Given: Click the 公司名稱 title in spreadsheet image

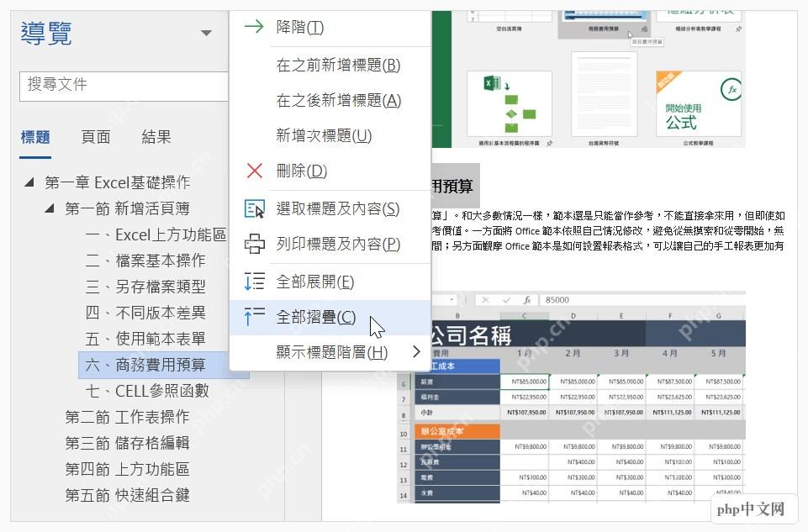Looking at the screenshot, I should click(x=472, y=335).
